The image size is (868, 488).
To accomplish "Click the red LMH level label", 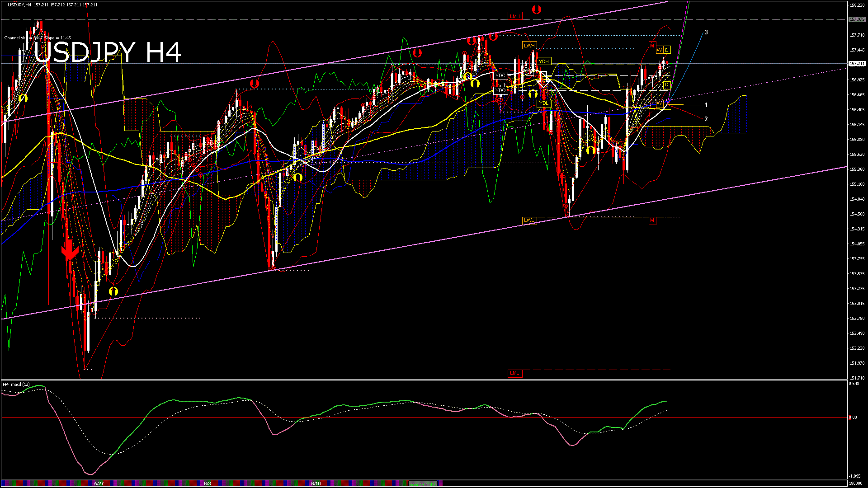I will [x=515, y=16].
